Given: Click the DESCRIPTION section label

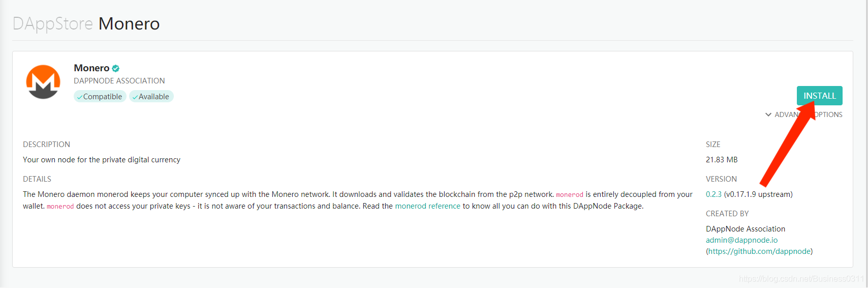Looking at the screenshot, I should (46, 145).
